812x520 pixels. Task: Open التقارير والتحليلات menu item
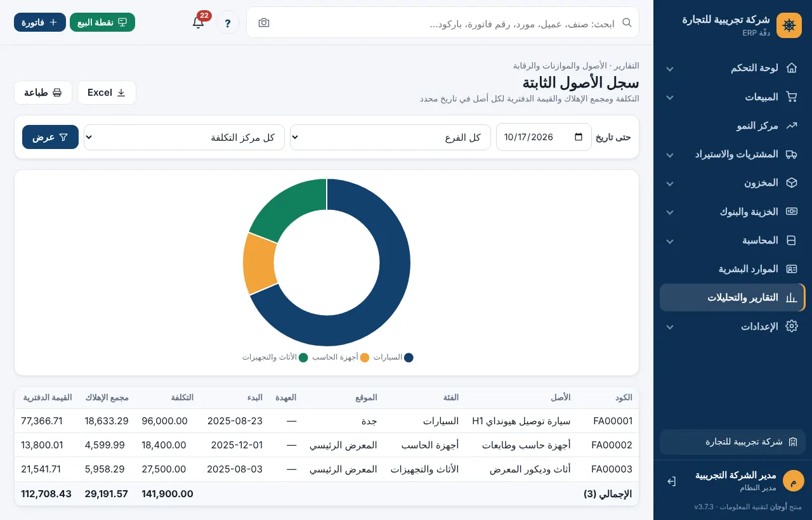[732, 297]
